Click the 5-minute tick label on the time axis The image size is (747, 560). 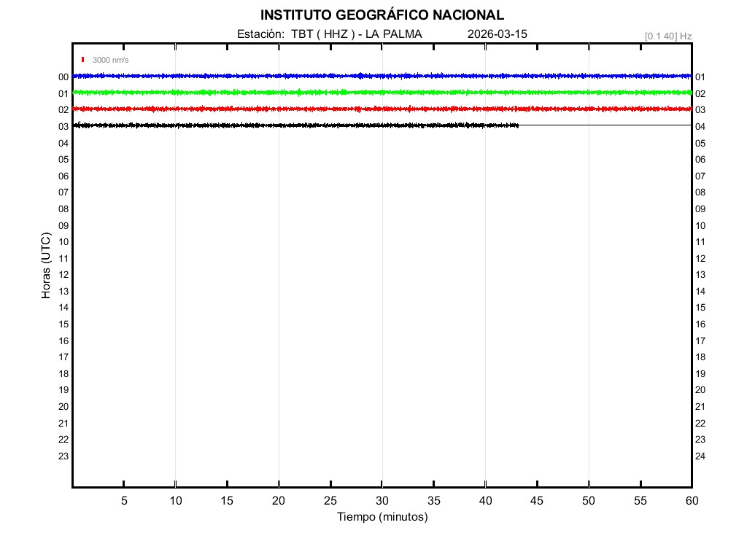tap(124, 500)
